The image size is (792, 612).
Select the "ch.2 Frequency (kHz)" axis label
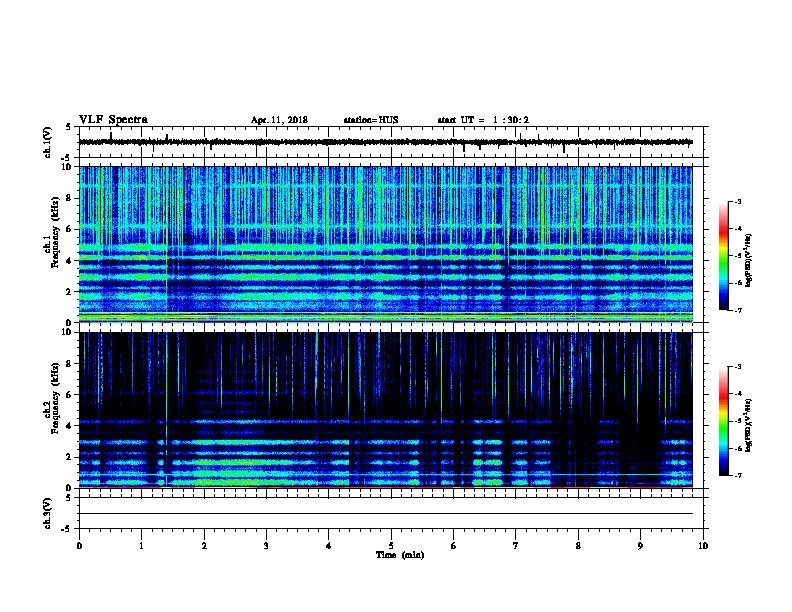51,397
